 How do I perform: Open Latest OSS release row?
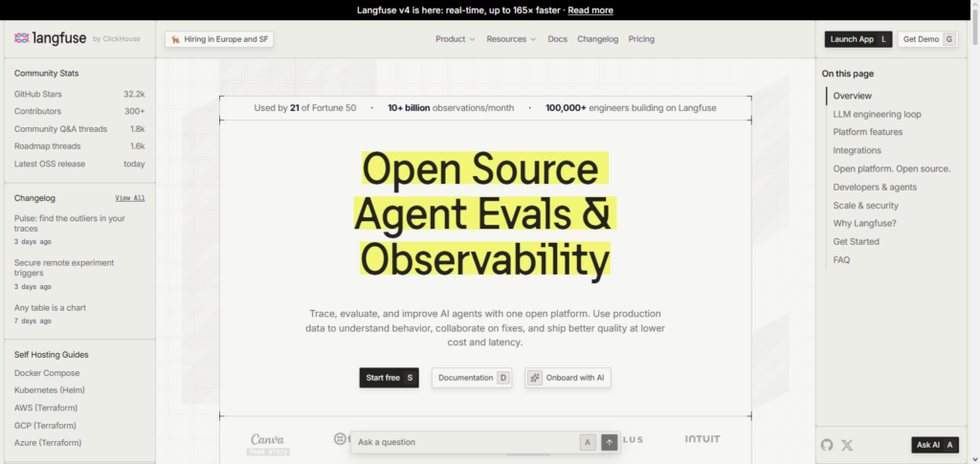[x=79, y=164]
